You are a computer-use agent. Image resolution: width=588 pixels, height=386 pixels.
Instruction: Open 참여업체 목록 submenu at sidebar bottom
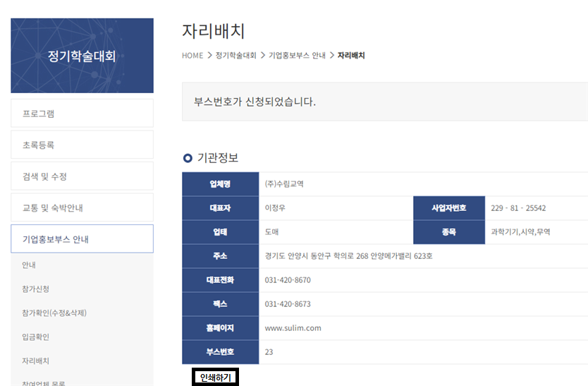click(44, 383)
